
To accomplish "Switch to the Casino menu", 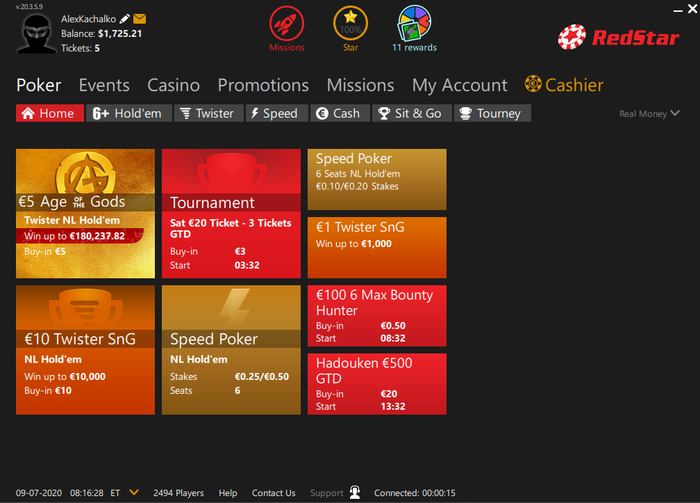I will [x=174, y=85].
